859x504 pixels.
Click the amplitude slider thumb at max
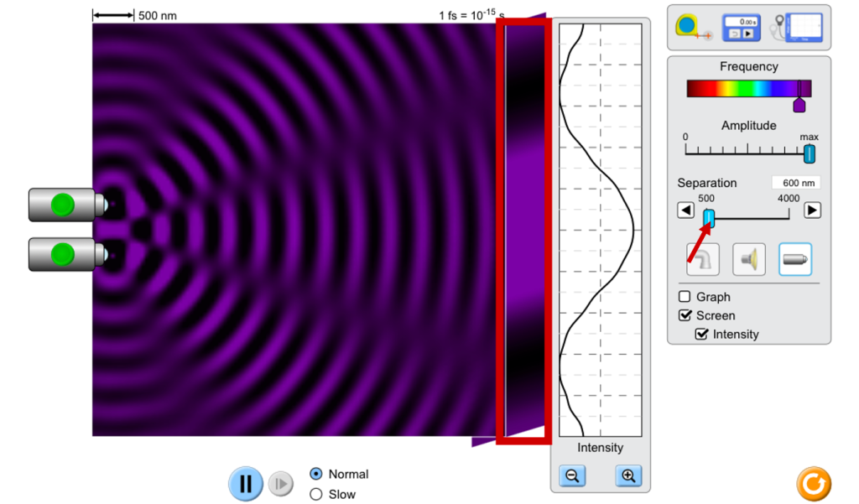[810, 153]
